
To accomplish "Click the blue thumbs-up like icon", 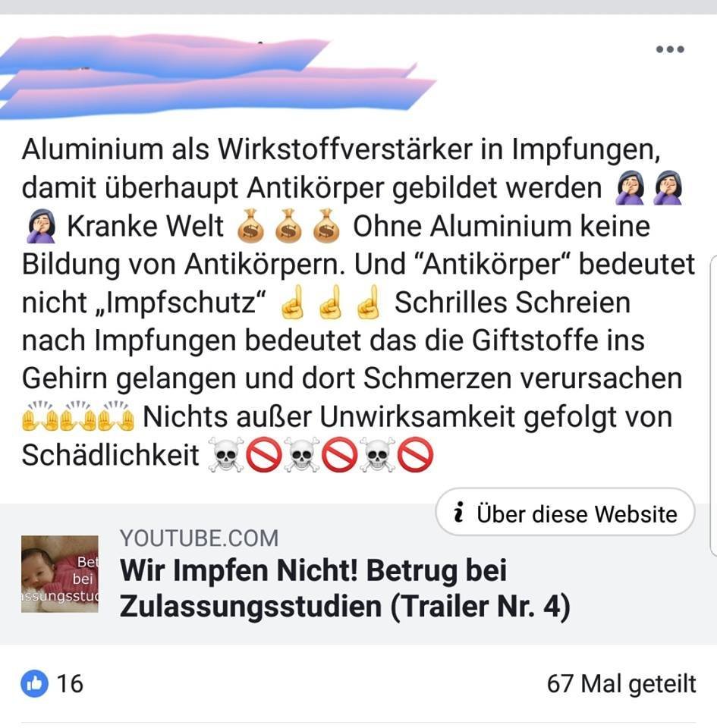I will (x=34, y=683).
